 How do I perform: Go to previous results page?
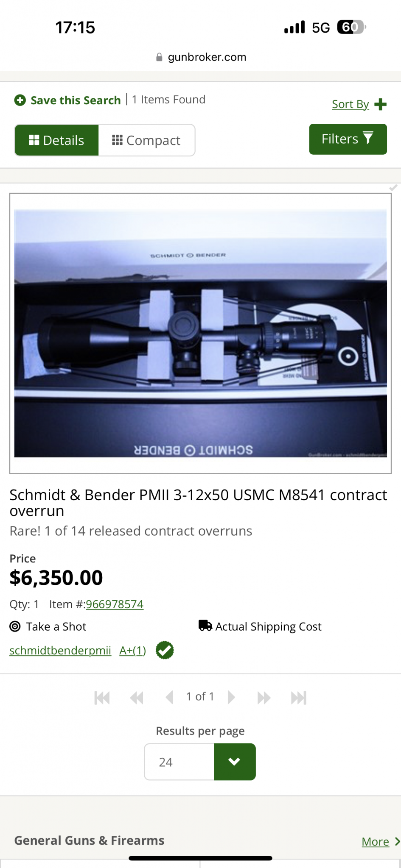[169, 697]
